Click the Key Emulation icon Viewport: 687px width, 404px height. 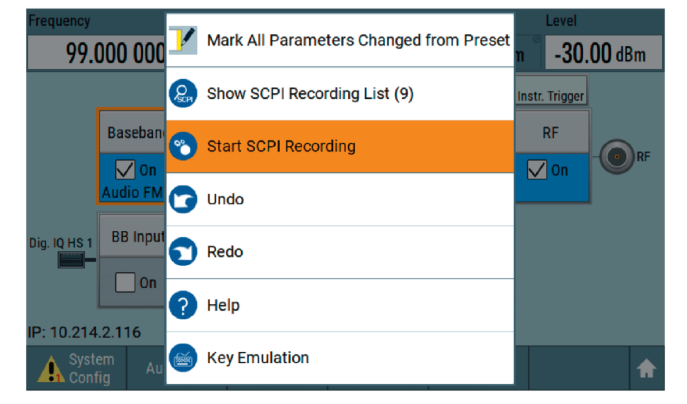tap(183, 357)
